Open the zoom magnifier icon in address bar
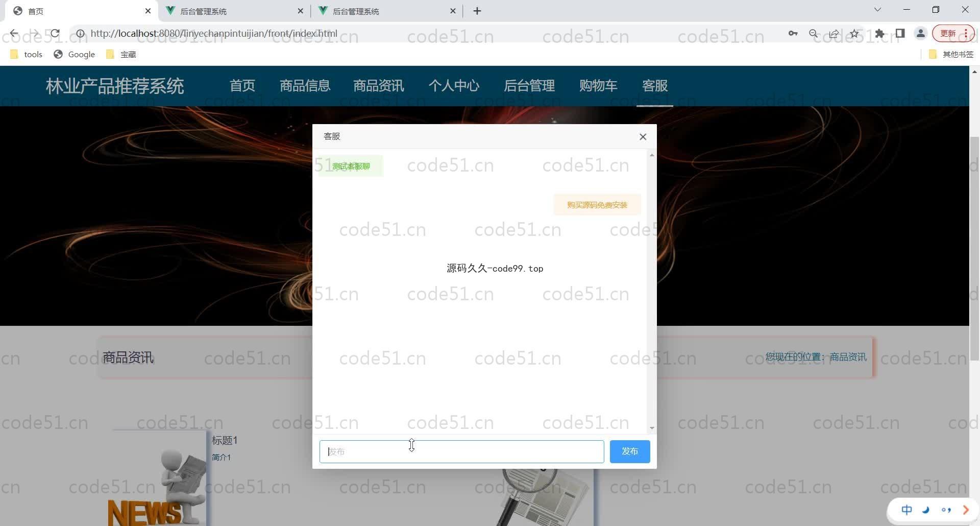The width and height of the screenshot is (980, 526). pos(813,34)
